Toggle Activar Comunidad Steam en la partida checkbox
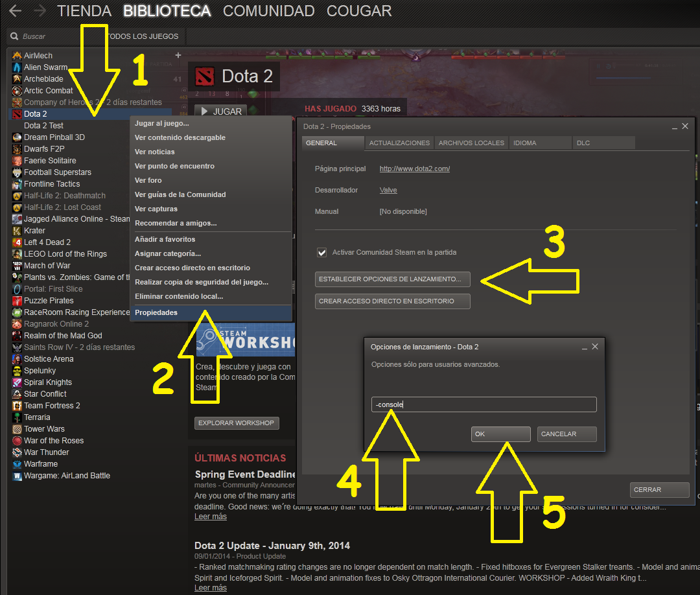 [321, 253]
